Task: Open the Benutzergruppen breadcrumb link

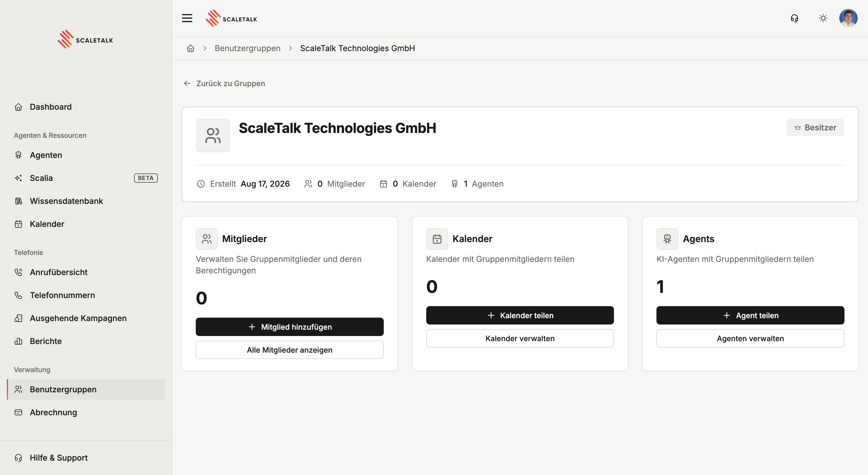Action: coord(247,48)
